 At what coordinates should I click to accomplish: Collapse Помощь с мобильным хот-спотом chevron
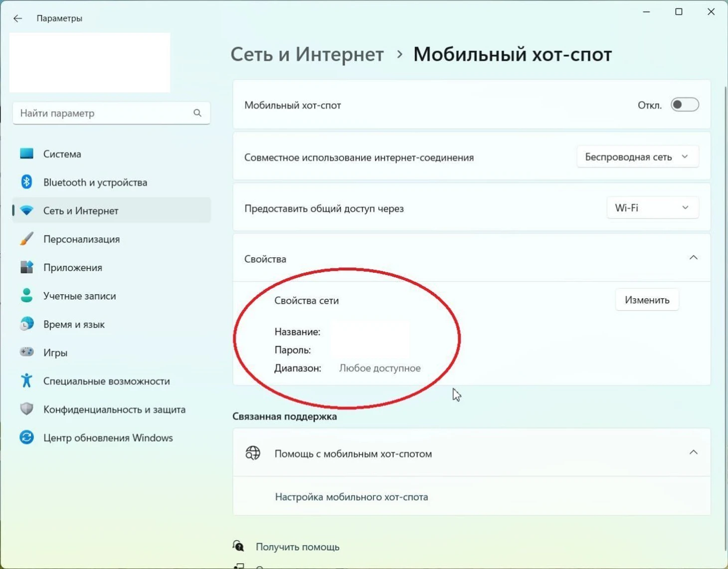(693, 452)
